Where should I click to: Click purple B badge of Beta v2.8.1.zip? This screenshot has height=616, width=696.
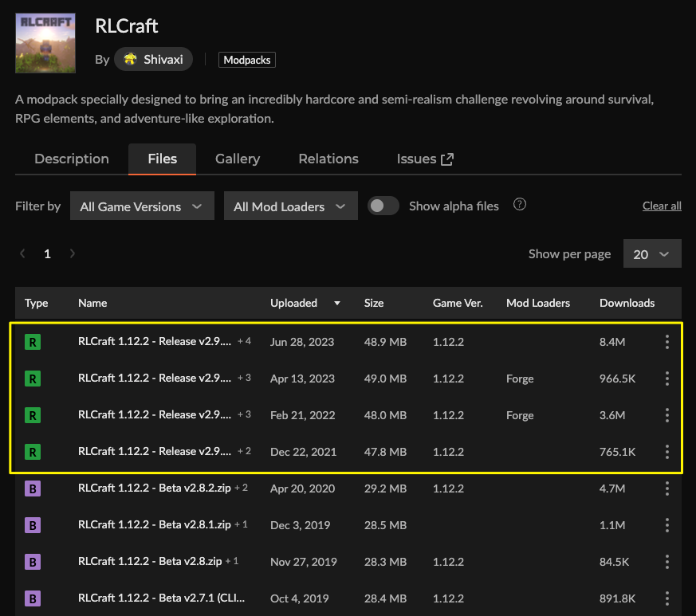(33, 525)
